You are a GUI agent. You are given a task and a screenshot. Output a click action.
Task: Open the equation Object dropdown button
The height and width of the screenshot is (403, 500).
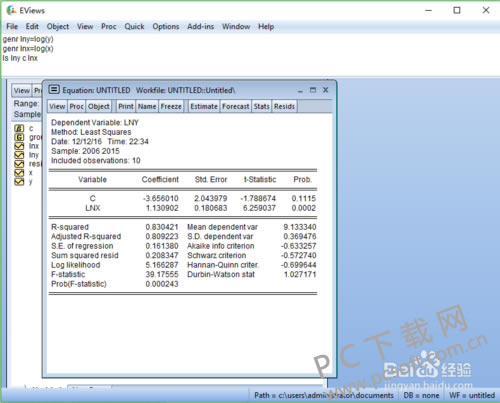click(x=99, y=106)
